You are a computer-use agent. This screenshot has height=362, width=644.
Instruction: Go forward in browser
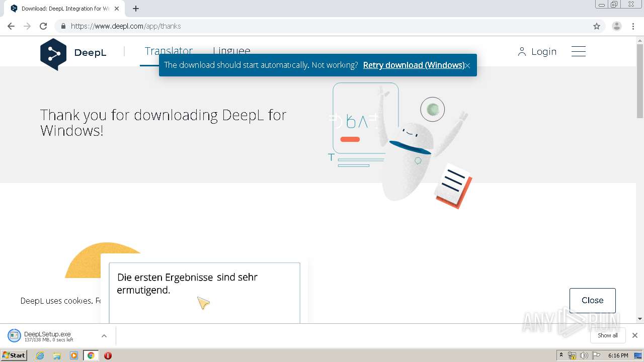[27, 26]
